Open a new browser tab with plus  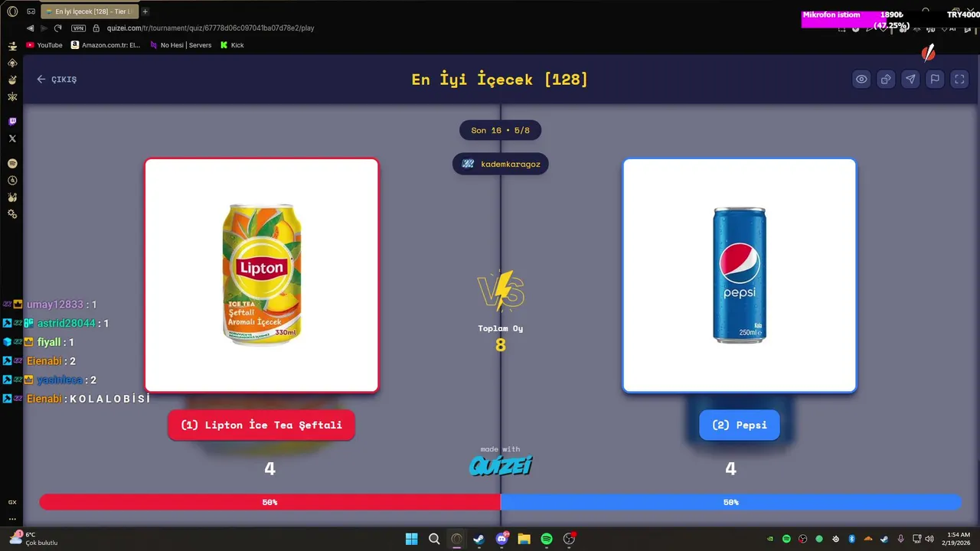pyautogui.click(x=145, y=11)
